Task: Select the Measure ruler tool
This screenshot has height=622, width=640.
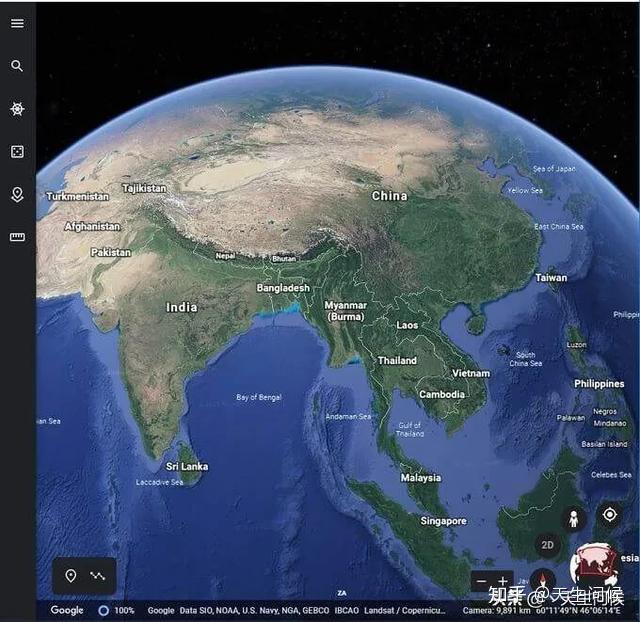Action: click(17, 237)
